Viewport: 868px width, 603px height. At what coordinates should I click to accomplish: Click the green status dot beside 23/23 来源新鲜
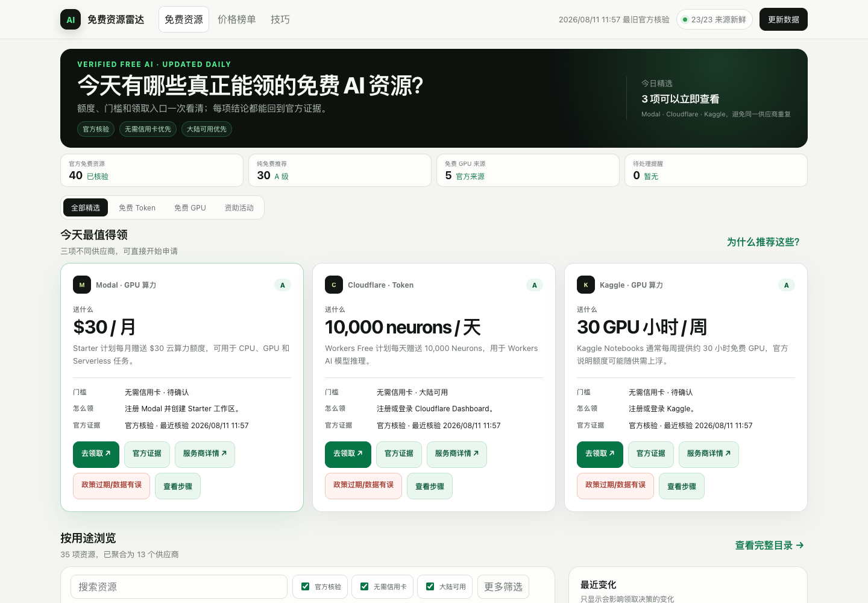pos(685,19)
